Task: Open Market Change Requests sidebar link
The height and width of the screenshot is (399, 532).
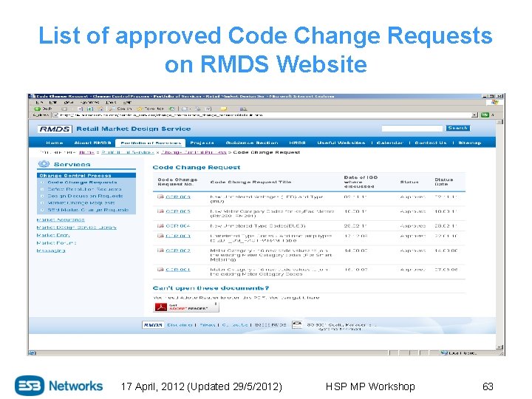Action: [81, 203]
